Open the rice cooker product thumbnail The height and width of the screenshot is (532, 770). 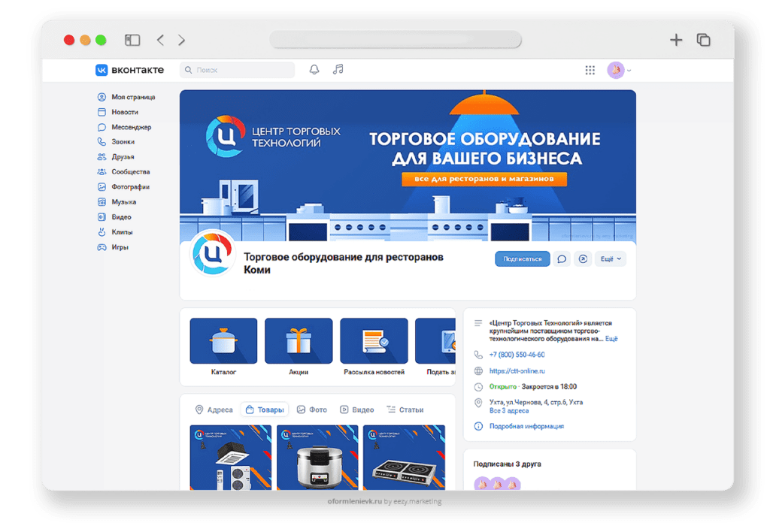(317, 458)
